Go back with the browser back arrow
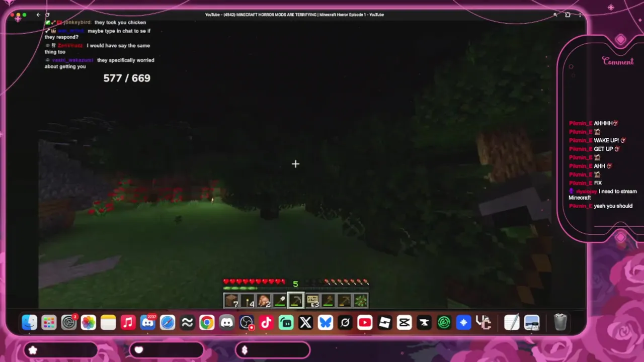Viewport: 644px width, 362px height. pos(38,15)
